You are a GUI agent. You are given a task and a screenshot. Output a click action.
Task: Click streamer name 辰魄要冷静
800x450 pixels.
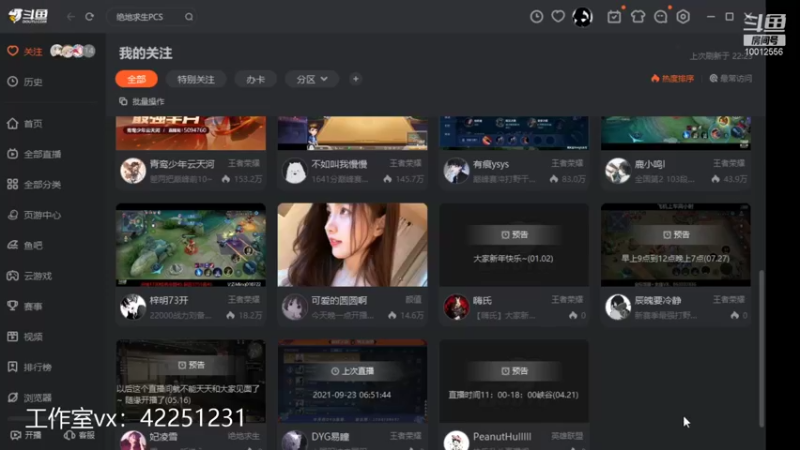coord(658,301)
